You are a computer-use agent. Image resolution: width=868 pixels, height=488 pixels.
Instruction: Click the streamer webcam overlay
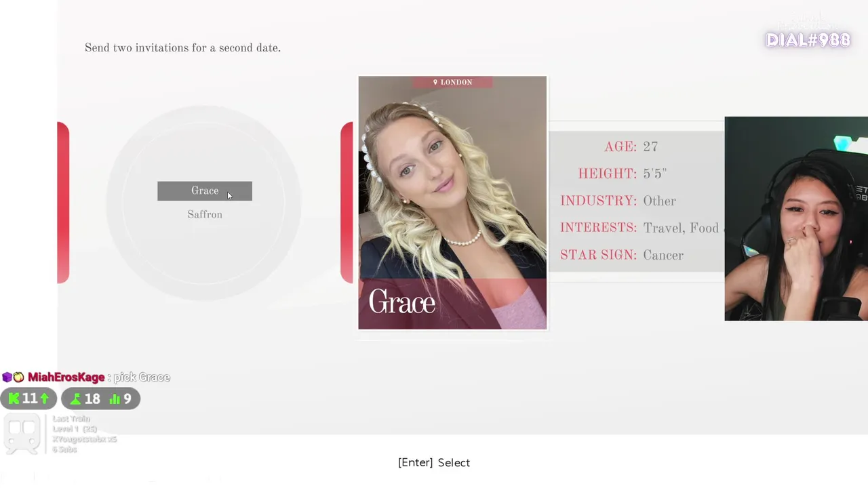click(796, 218)
